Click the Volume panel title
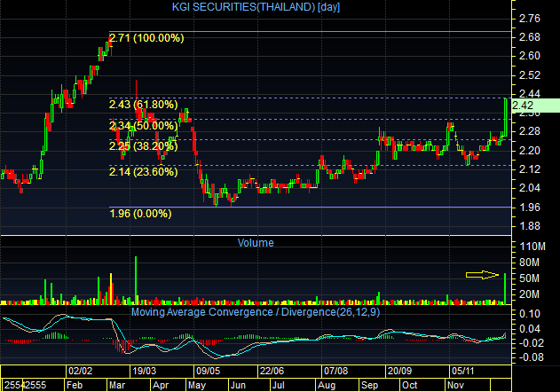The width and height of the screenshot is (560, 392). (x=256, y=243)
